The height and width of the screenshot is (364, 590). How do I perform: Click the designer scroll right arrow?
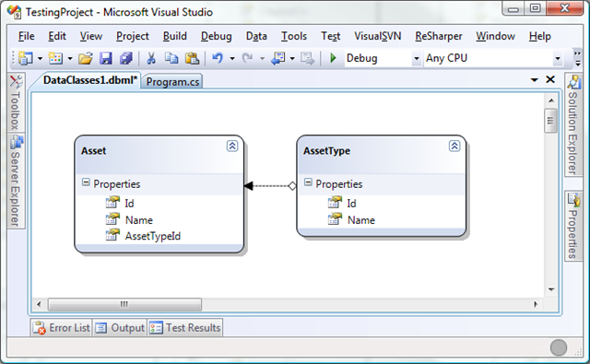[x=536, y=304]
